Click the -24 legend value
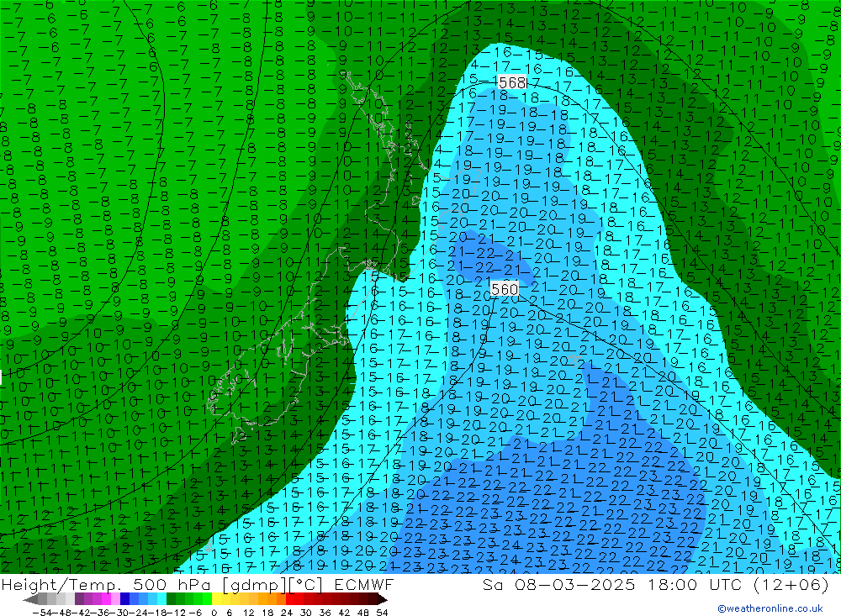The image size is (841, 616). click(x=139, y=613)
